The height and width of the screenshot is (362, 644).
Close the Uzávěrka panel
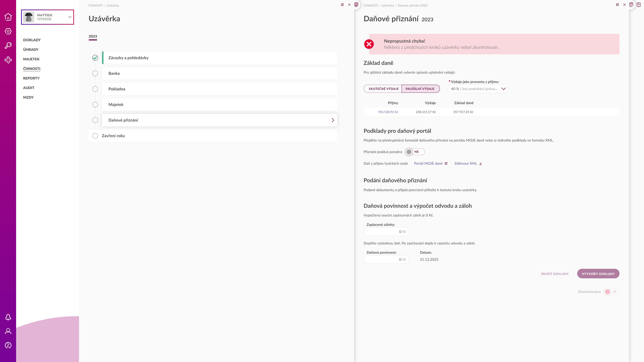pyautogui.click(x=349, y=5)
